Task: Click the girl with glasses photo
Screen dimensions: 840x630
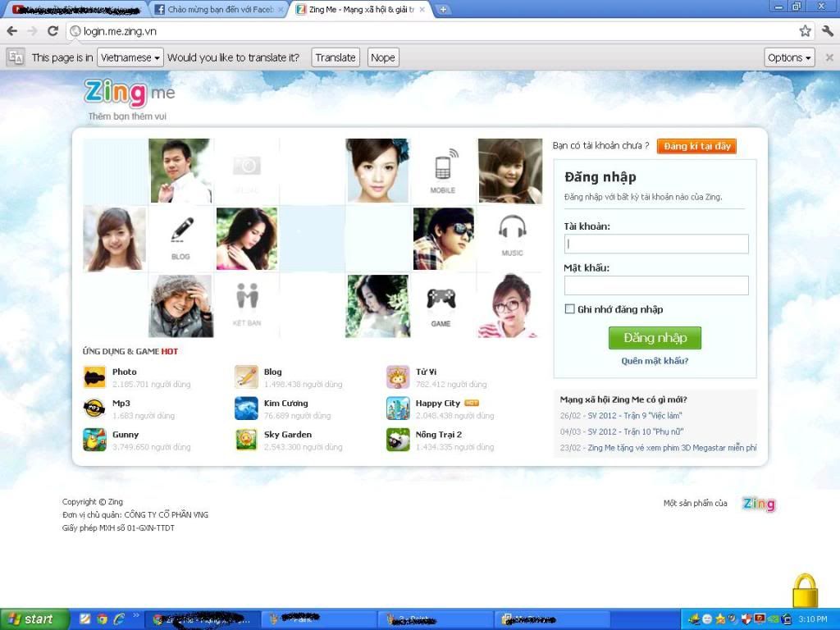Action: 509,306
